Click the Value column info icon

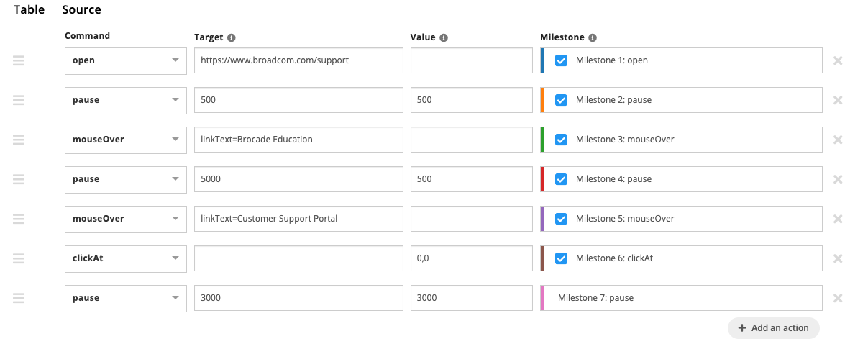point(444,38)
